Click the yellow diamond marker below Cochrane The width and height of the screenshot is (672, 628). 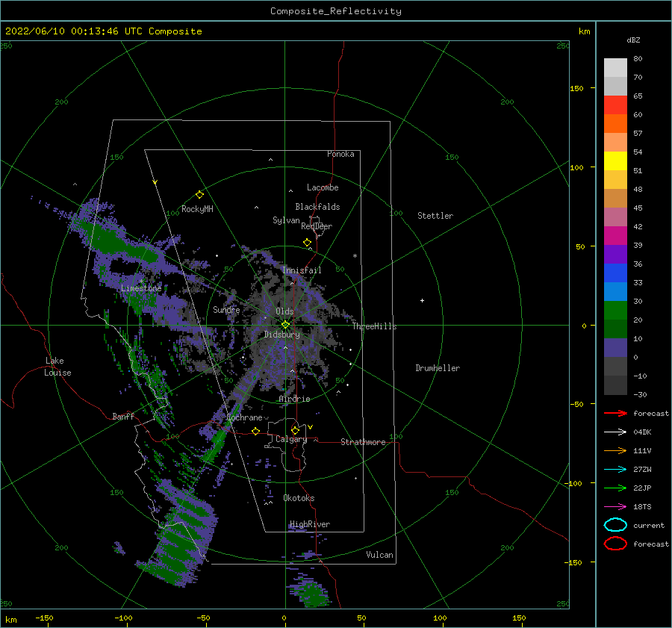click(x=256, y=431)
